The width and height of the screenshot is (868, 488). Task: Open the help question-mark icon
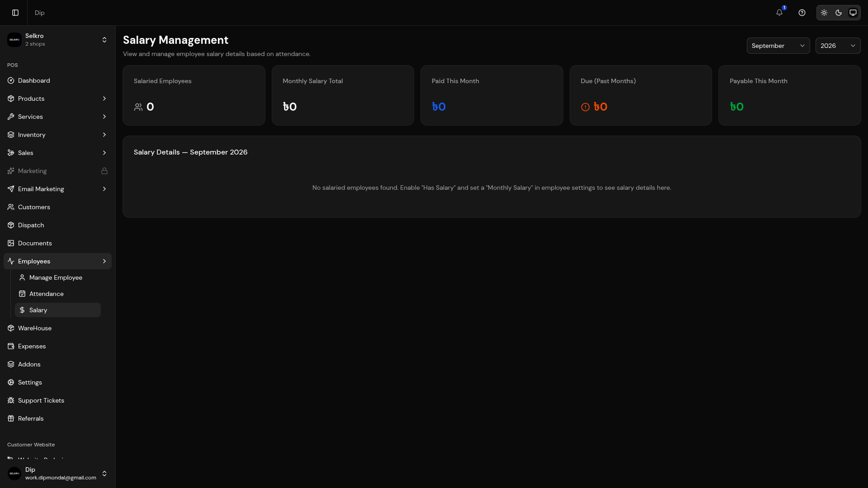802,13
